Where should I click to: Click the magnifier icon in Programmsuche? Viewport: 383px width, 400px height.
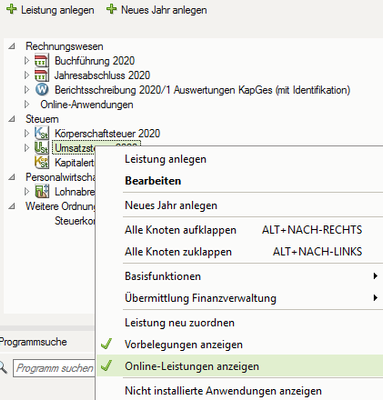click(3, 368)
